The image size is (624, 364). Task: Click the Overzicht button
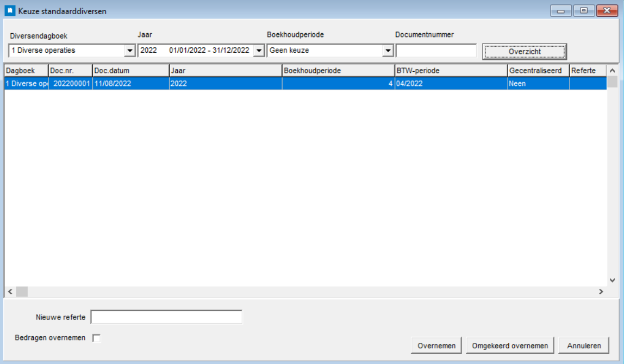click(x=525, y=52)
